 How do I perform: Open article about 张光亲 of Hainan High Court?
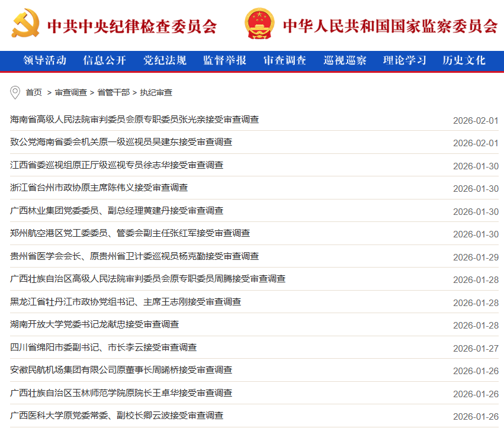tap(134, 120)
